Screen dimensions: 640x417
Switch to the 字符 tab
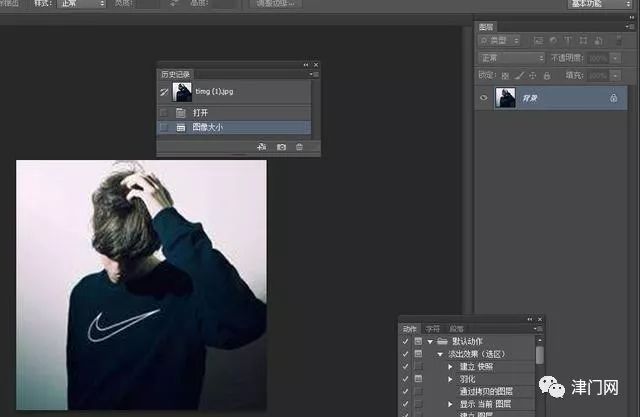(433, 328)
